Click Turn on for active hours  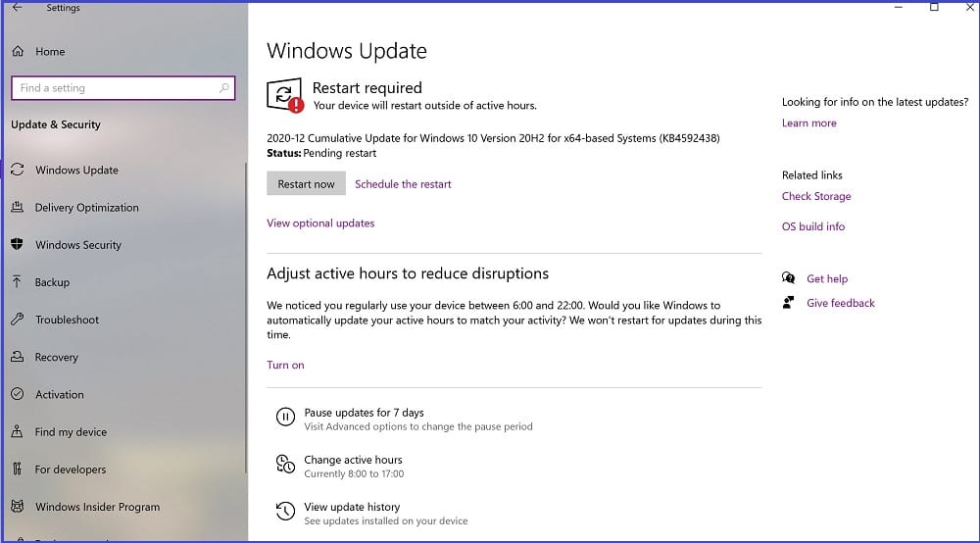click(285, 365)
